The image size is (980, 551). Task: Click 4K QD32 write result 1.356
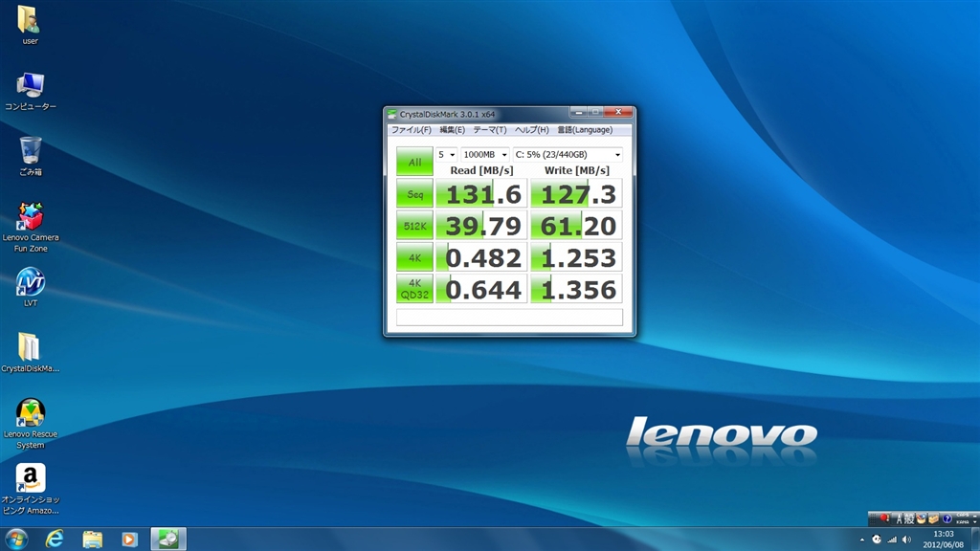click(576, 289)
